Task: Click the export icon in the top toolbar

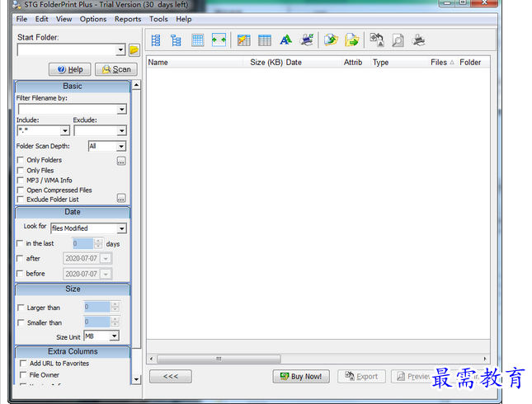Action: coord(377,40)
